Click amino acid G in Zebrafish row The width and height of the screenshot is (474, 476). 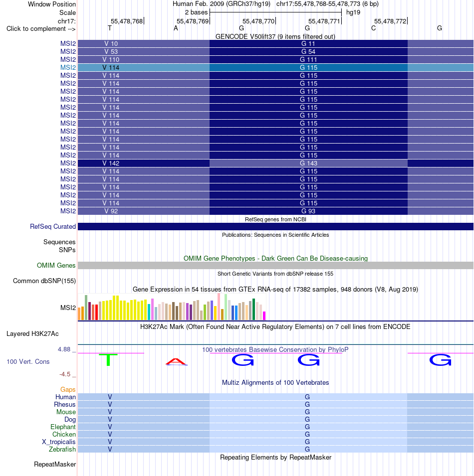click(x=307, y=449)
